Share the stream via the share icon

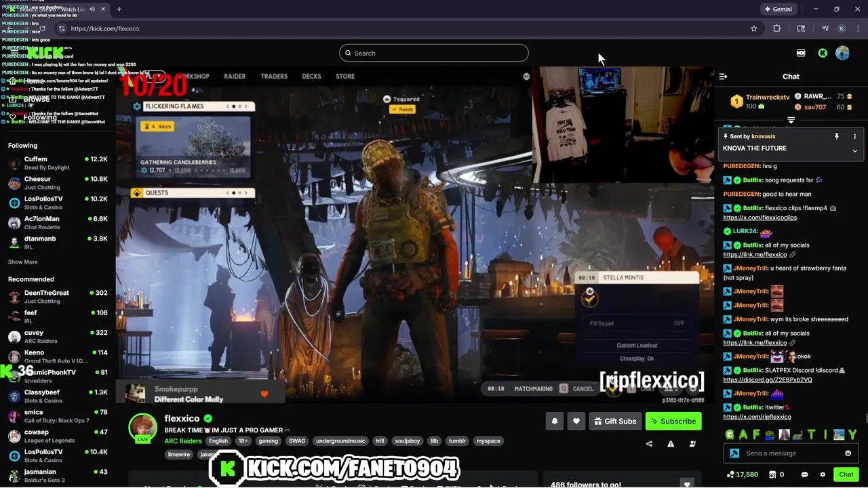pos(649,444)
